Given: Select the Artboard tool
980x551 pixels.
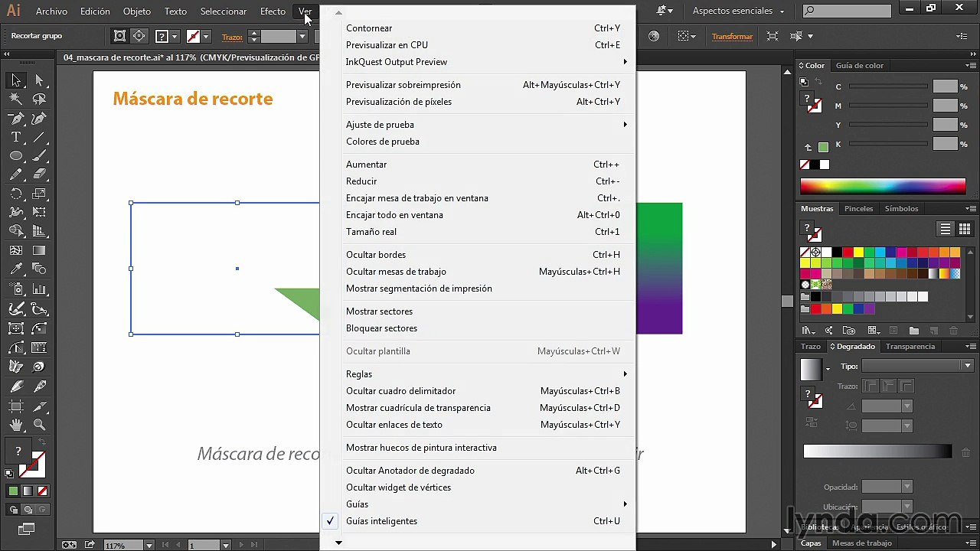Looking at the screenshot, I should pyautogui.click(x=16, y=406).
